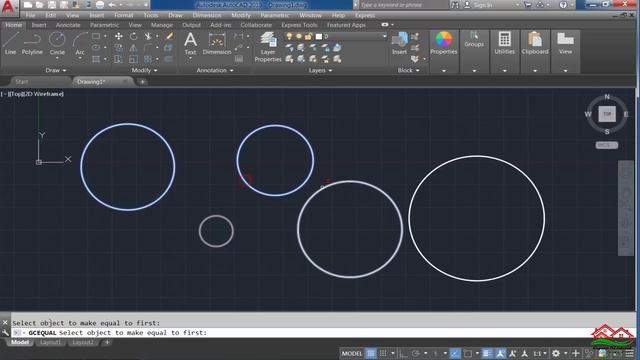This screenshot has width=640, height=360.
Task: Click the TOP face of the ViewCube
Action: pos(607,114)
